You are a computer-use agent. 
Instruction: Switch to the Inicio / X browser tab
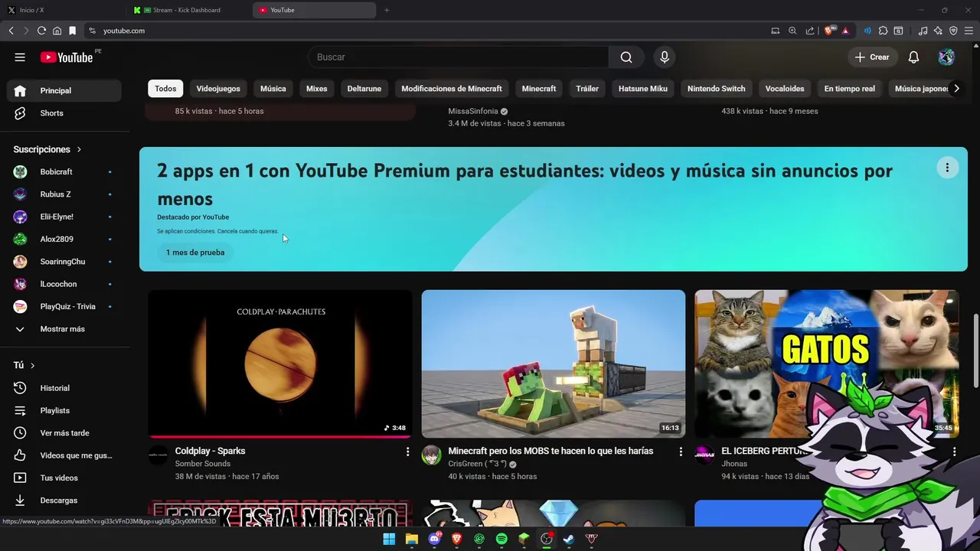(x=63, y=10)
